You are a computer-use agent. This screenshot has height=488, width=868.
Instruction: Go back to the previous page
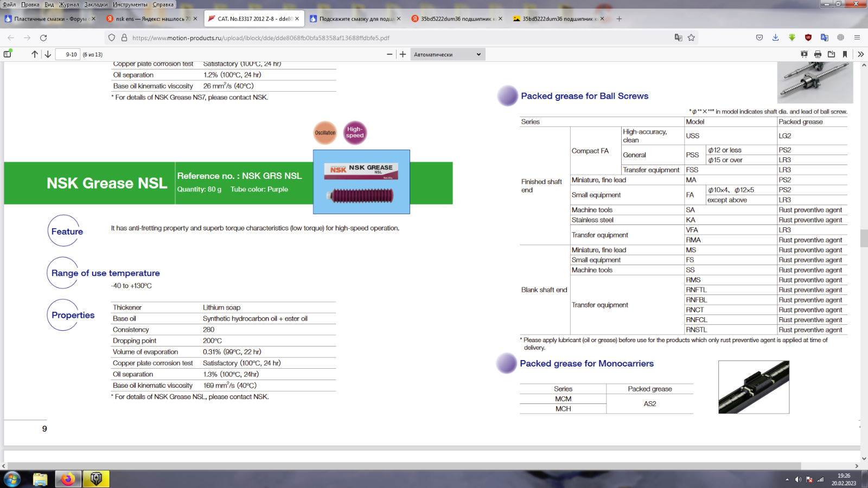click(x=11, y=37)
